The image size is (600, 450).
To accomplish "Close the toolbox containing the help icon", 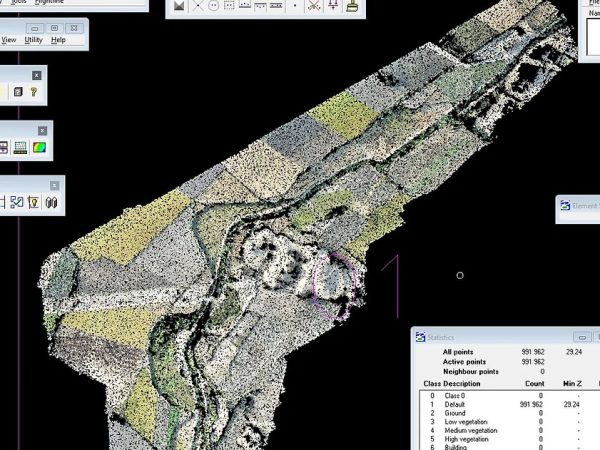I will pos(37,75).
